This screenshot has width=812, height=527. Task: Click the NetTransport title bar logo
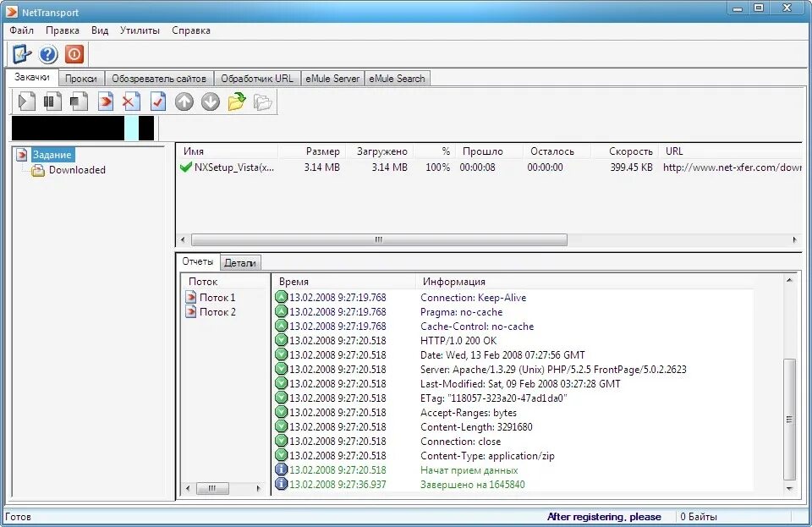point(11,11)
